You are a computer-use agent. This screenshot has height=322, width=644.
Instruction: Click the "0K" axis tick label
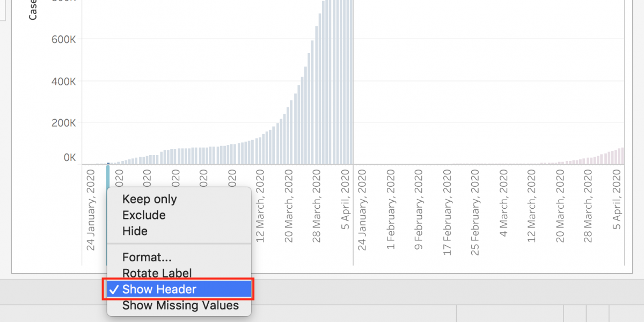[69, 157]
